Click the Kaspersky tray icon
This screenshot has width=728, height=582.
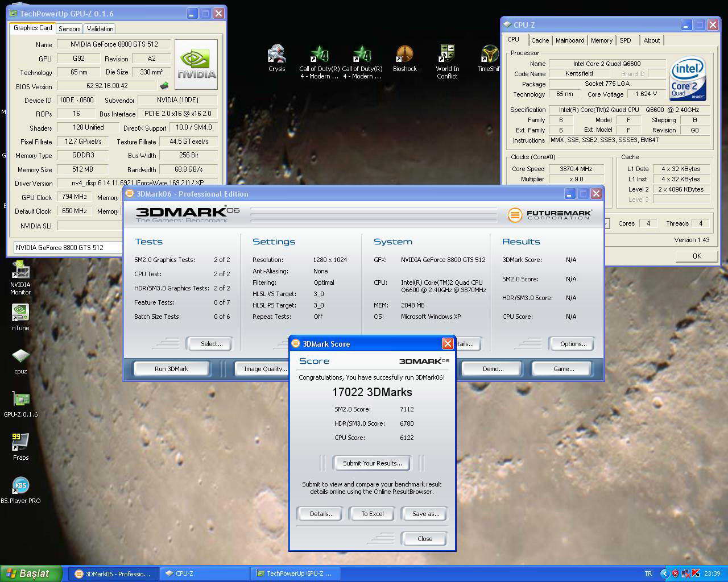click(x=695, y=573)
